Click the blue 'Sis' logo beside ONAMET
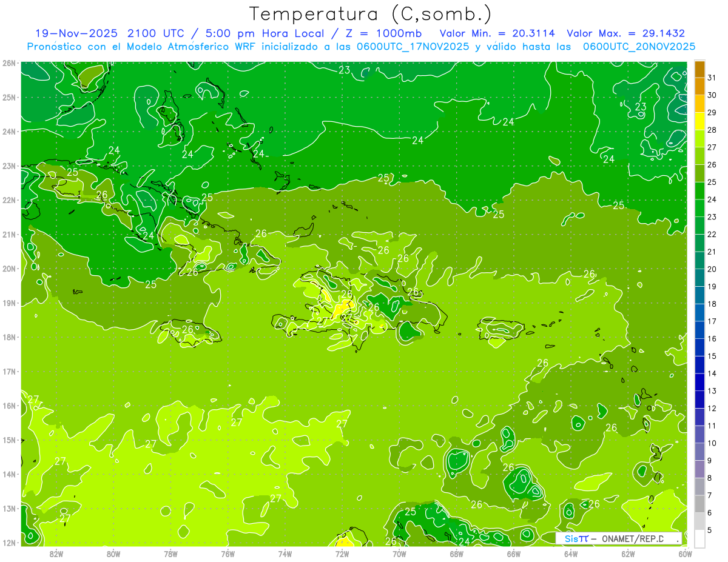Image resolution: width=728 pixels, height=562 pixels. pos(571,538)
